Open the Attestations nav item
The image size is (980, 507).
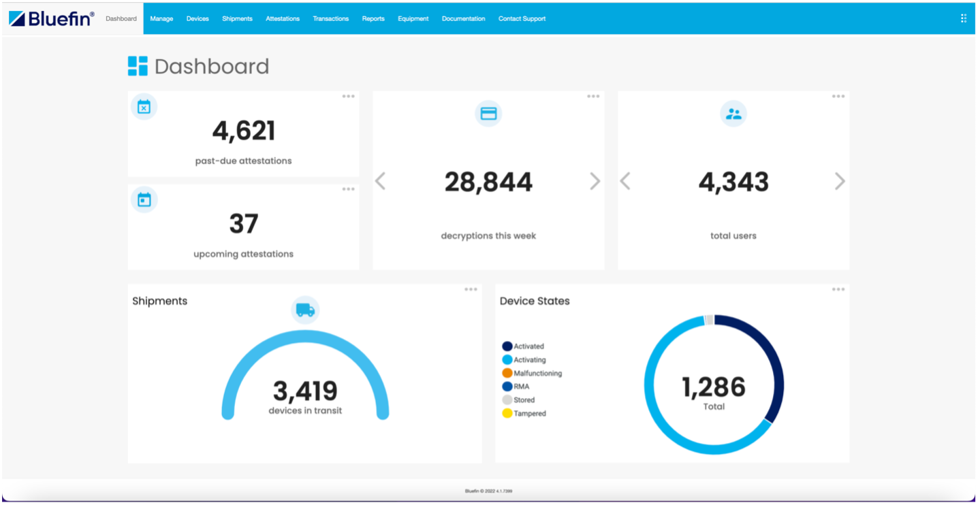tap(283, 18)
